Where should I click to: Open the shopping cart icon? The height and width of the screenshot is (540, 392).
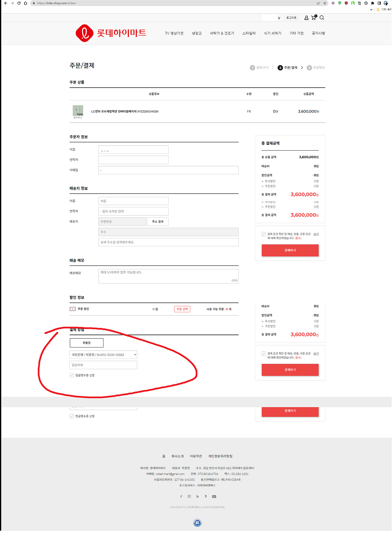(x=314, y=17)
